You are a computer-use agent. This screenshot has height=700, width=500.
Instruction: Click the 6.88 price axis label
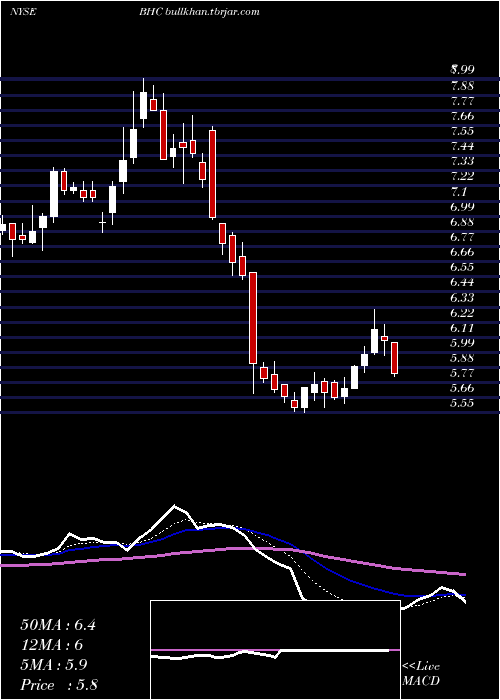(462, 221)
